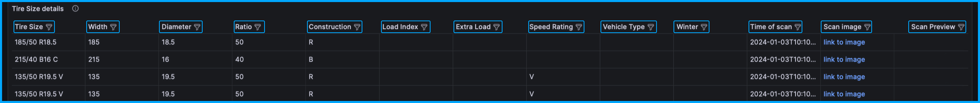This screenshot has height=103, width=980.
Task: Click the Ratio column filter funnel
Action: (x=258, y=27)
